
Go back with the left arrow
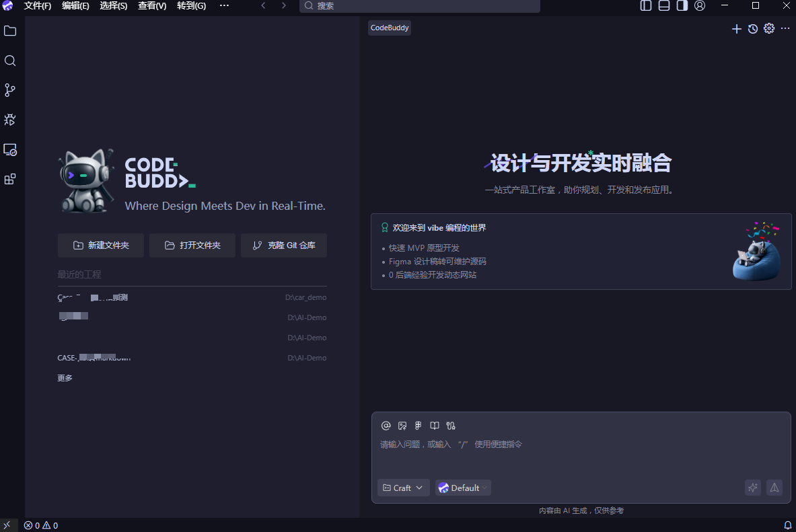[263, 5]
